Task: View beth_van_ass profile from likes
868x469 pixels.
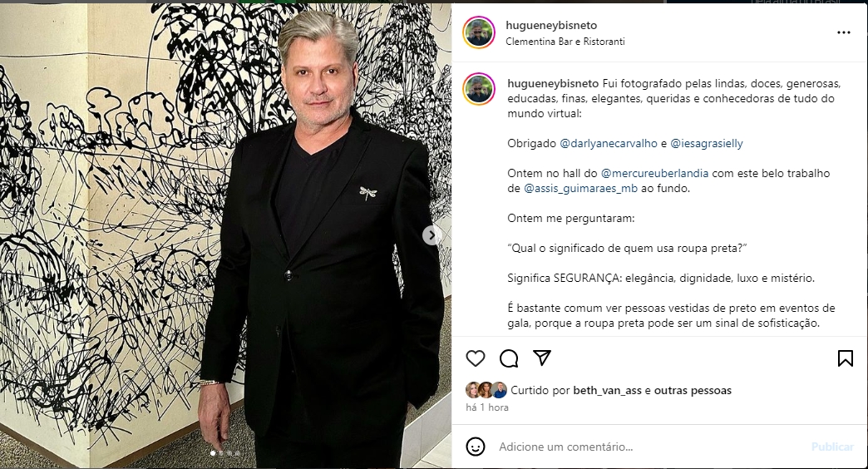Action: tap(607, 391)
